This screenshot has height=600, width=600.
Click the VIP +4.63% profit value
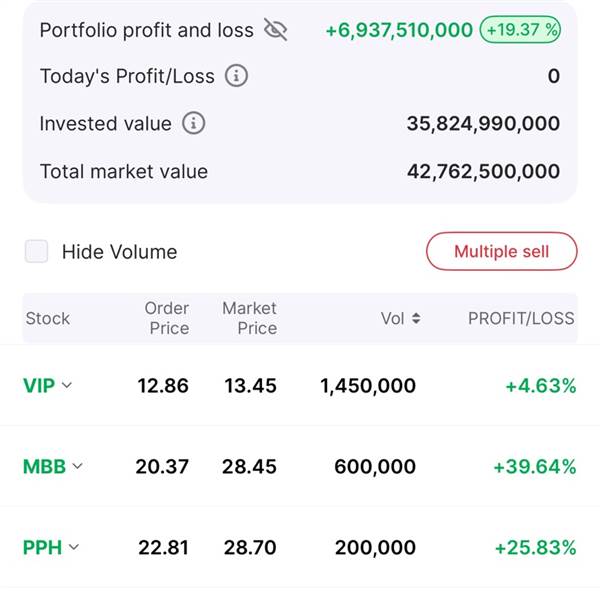point(541,386)
